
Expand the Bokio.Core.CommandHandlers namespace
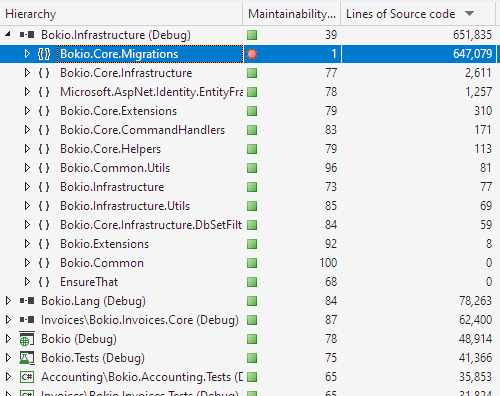pos(27,130)
